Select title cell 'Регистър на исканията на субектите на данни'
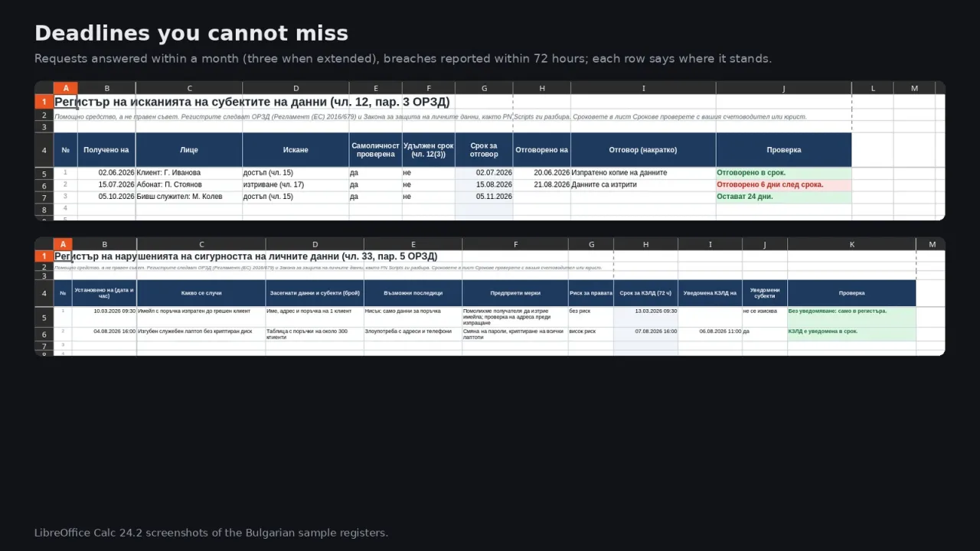Image resolution: width=980 pixels, height=551 pixels. pos(252,102)
